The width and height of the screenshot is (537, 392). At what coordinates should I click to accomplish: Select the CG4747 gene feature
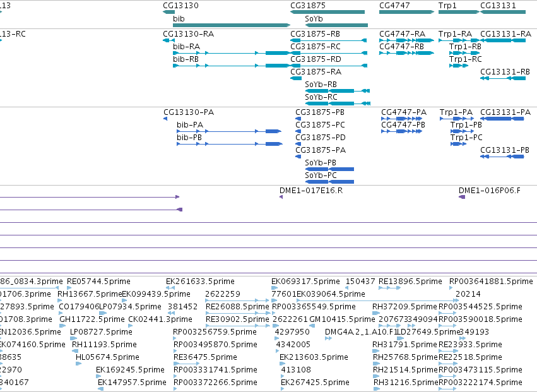pos(406,12)
